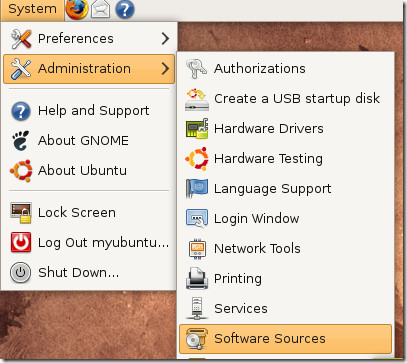Launch Firefox from the top panel icon
407x363 pixels.
click(x=77, y=9)
